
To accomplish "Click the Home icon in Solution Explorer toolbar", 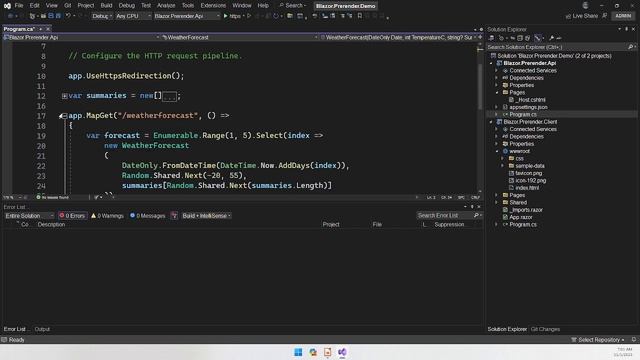I will click(491, 38).
